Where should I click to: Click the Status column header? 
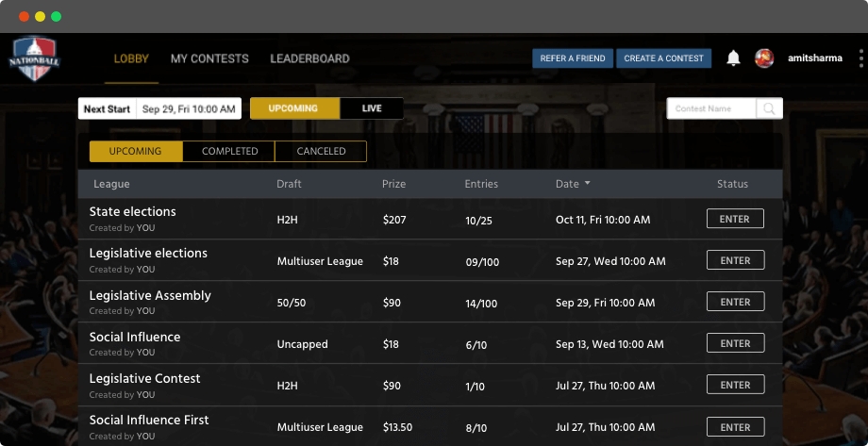coord(732,184)
